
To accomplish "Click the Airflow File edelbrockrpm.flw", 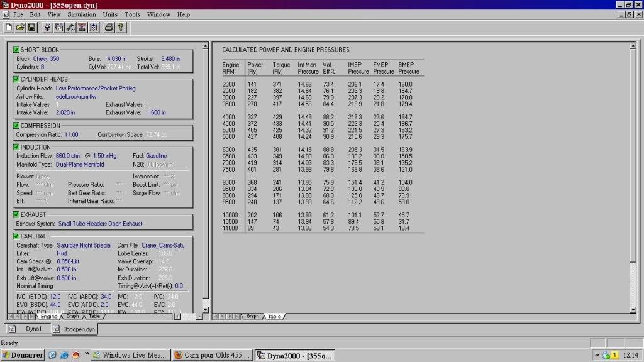I will [x=76, y=96].
